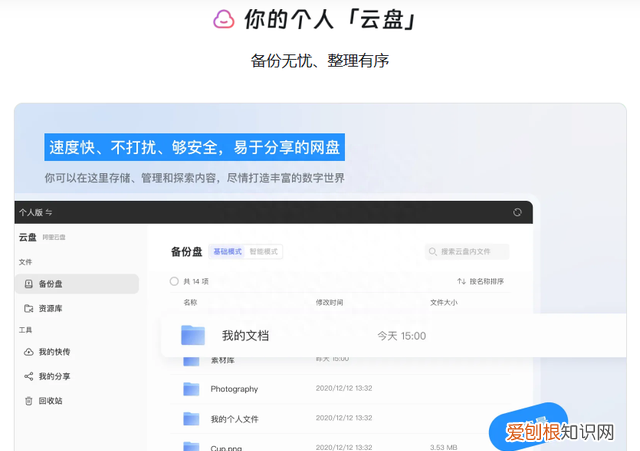Click the refresh icon in dark title bar
The image size is (640, 451).
[517, 212]
